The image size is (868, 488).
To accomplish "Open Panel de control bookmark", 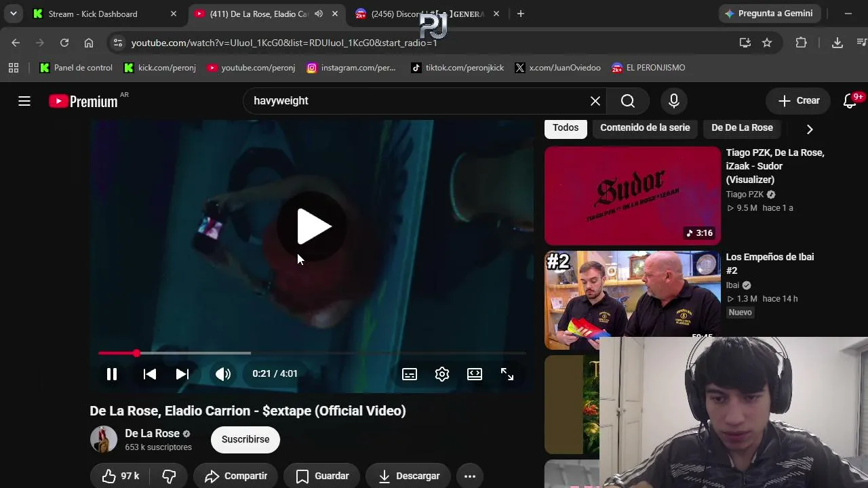I will (76, 68).
